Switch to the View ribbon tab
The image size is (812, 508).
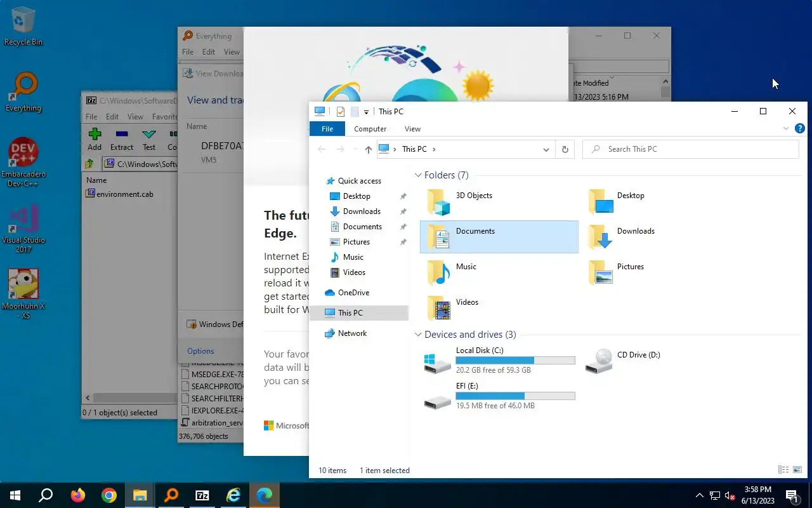pyautogui.click(x=412, y=129)
